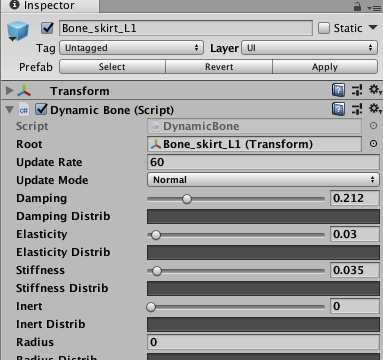Click the Inert slider handle
Image resolution: width=383 pixels, height=360 pixels.
point(151,307)
